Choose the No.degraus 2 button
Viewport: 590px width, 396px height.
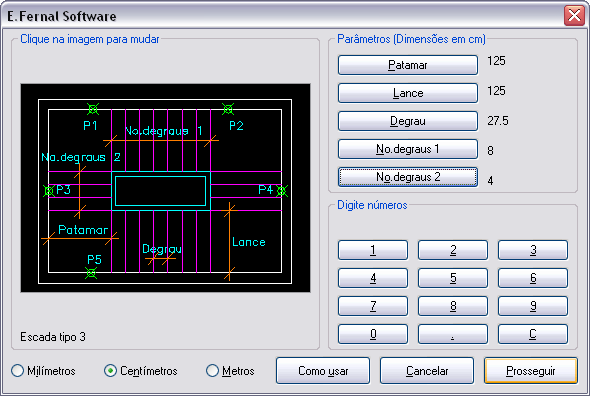coord(408,177)
